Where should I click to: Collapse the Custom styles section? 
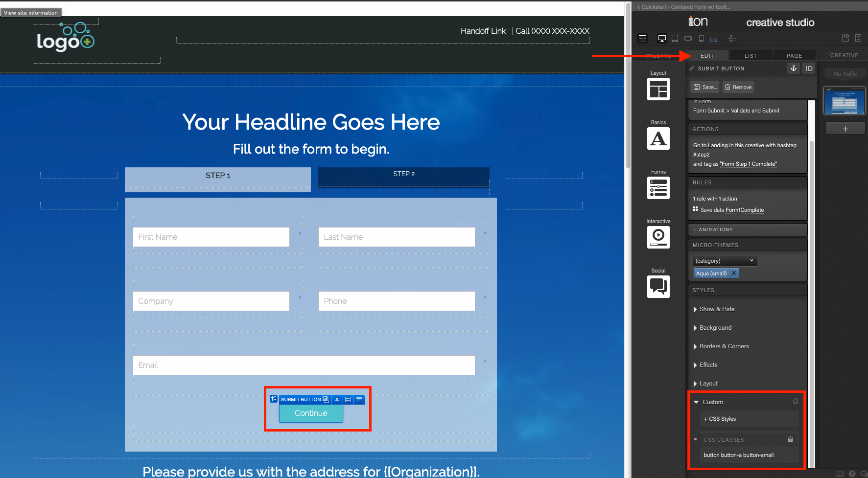pyautogui.click(x=708, y=402)
